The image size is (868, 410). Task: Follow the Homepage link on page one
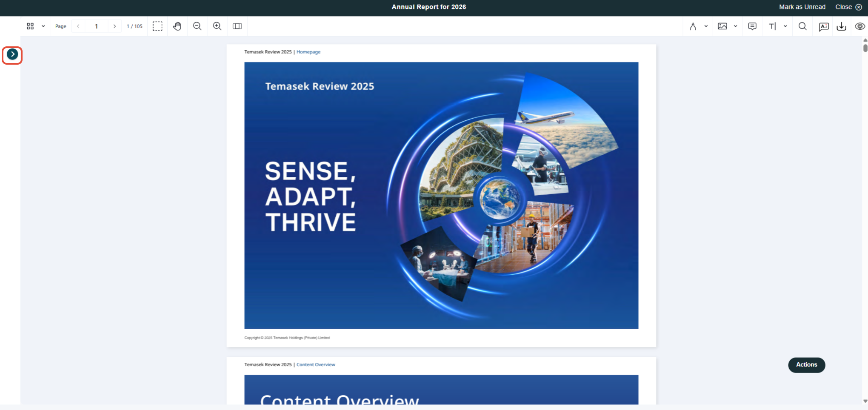tap(308, 52)
